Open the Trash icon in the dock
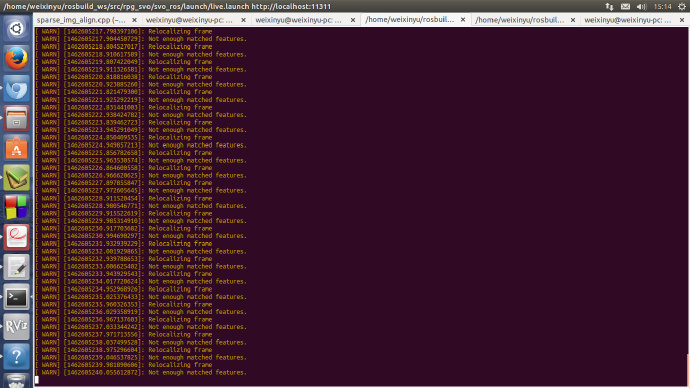 (16, 381)
